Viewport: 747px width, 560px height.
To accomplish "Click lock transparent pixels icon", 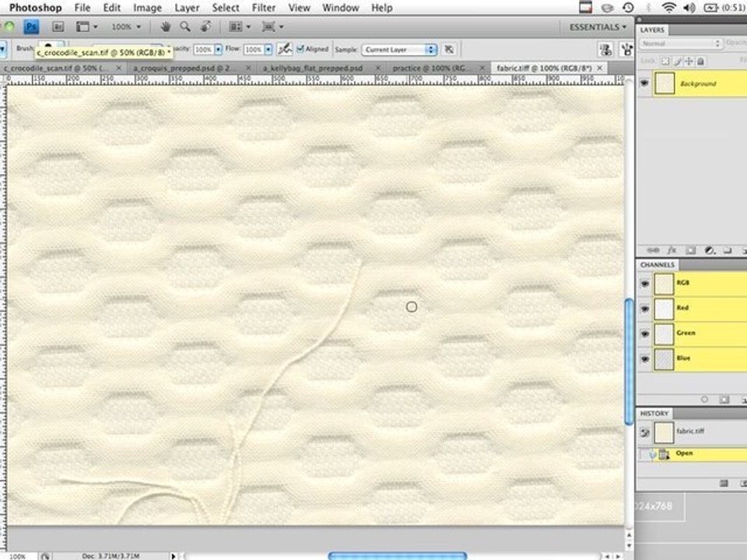I will [x=665, y=61].
